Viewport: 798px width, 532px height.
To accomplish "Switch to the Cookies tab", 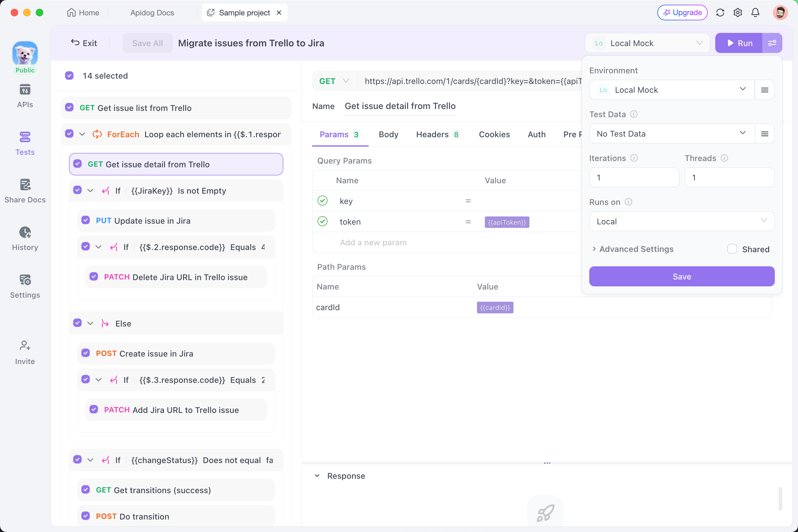I will coord(494,134).
